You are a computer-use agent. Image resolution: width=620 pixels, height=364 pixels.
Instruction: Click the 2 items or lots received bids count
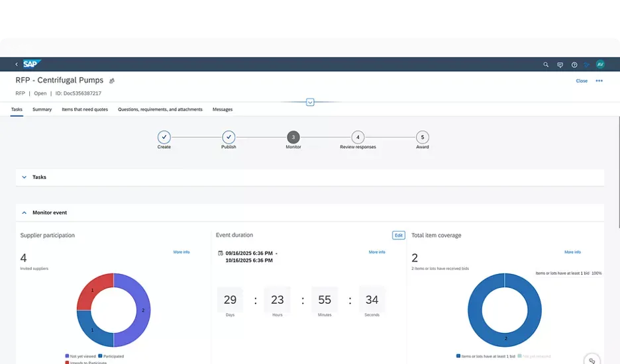pos(415,258)
